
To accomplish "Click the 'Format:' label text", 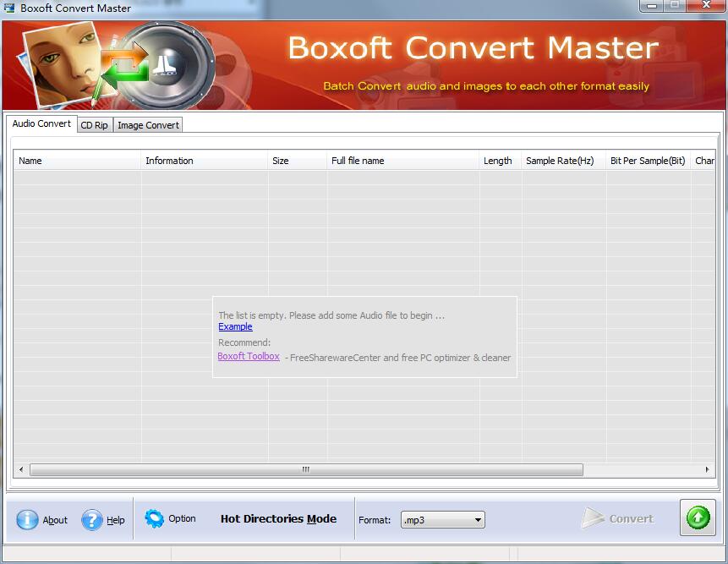I will (x=375, y=520).
